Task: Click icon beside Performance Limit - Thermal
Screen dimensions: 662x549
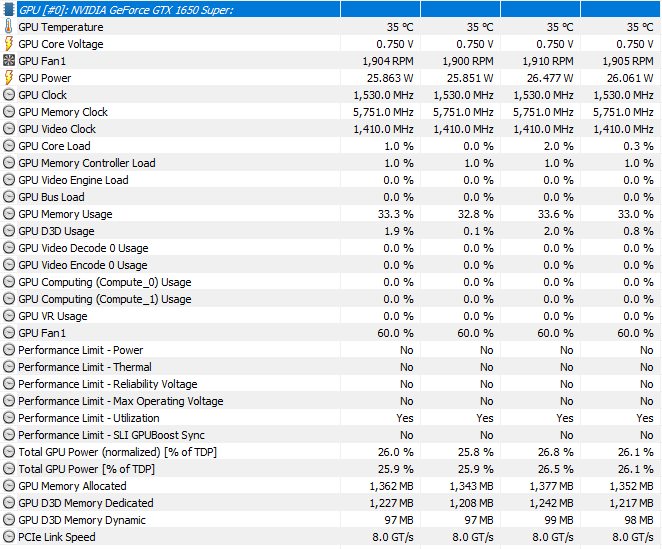Action: point(8,367)
